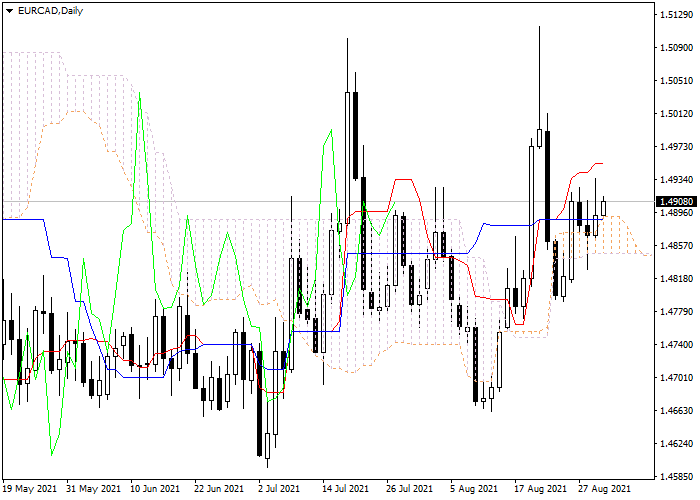Select the current price label 1.49080
The image size is (700, 500).
point(676,202)
